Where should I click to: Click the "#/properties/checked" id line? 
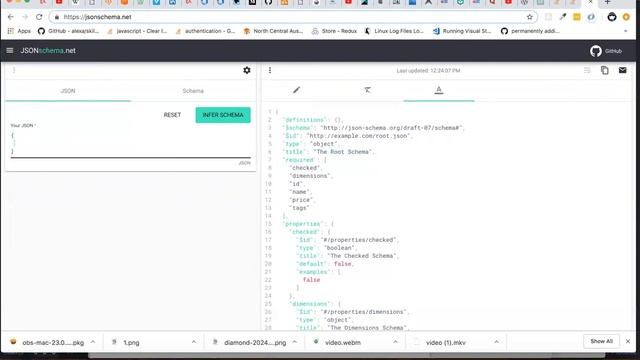tap(347, 240)
